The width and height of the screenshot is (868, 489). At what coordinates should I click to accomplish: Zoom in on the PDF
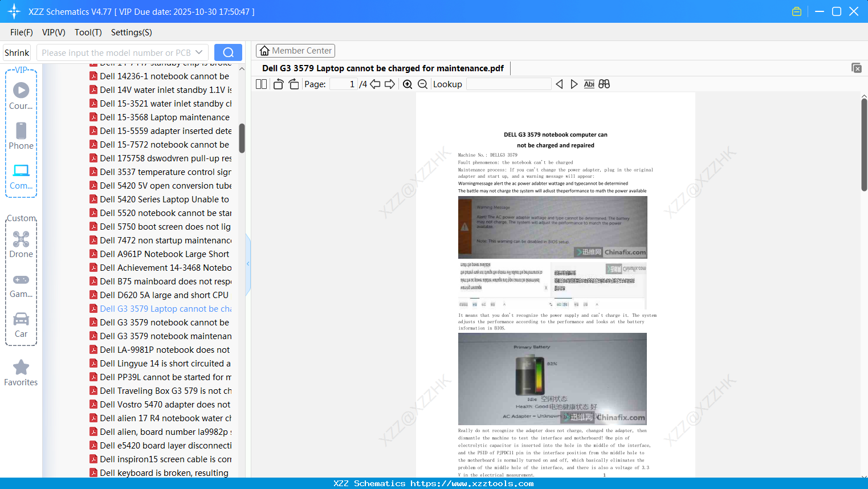point(407,84)
